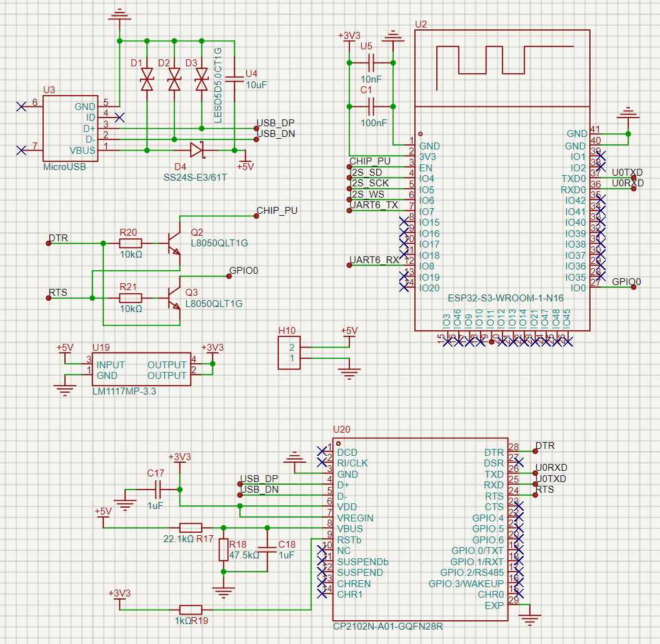660x644 pixels.
Task: Select the UART6_RX net label
Action: 374,260
